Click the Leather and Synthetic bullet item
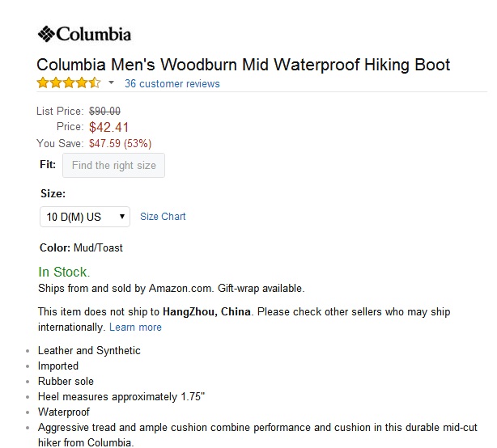497x448 pixels. tap(89, 350)
